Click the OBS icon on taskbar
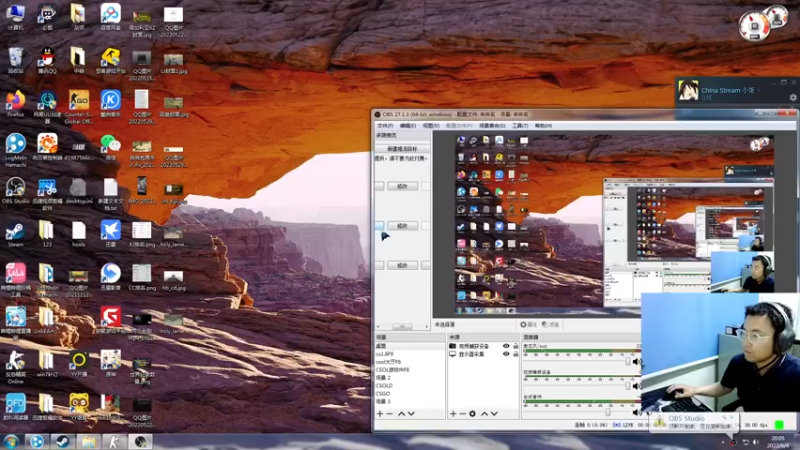Viewport: 800px width, 450px height. click(140, 441)
